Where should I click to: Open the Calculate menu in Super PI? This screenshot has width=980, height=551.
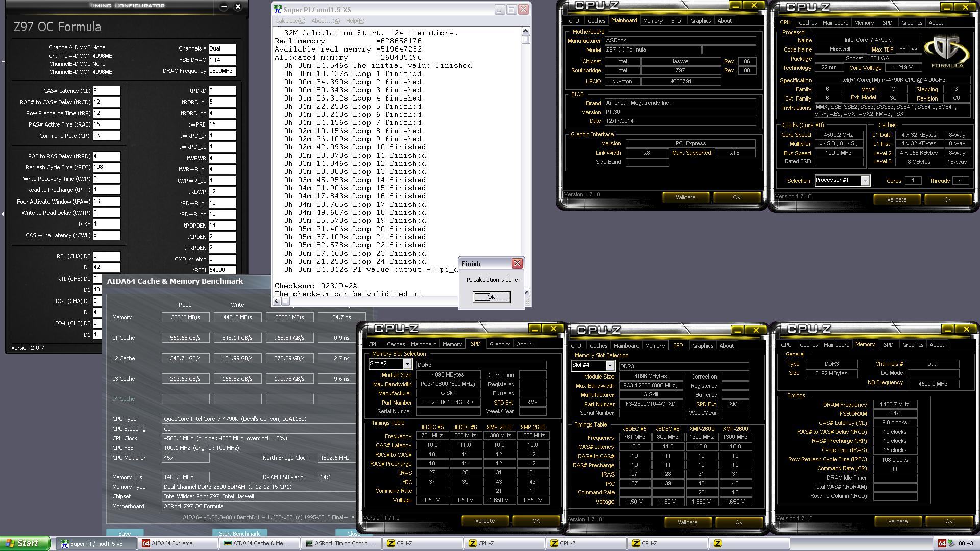point(290,21)
